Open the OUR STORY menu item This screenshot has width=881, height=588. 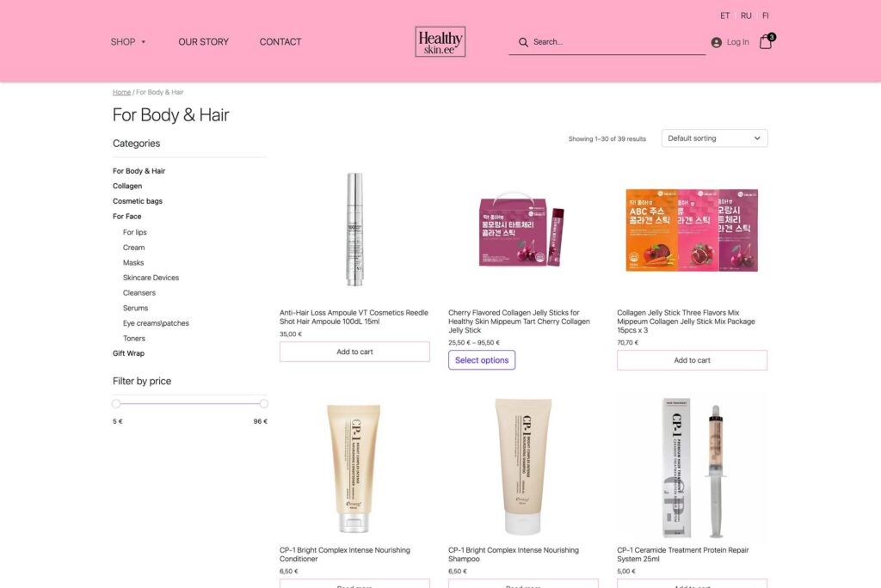(x=203, y=41)
